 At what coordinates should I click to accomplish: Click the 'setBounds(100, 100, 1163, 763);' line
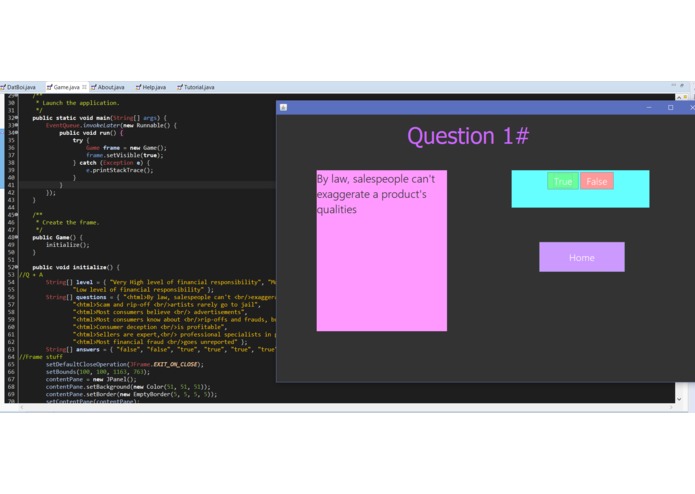(98, 372)
